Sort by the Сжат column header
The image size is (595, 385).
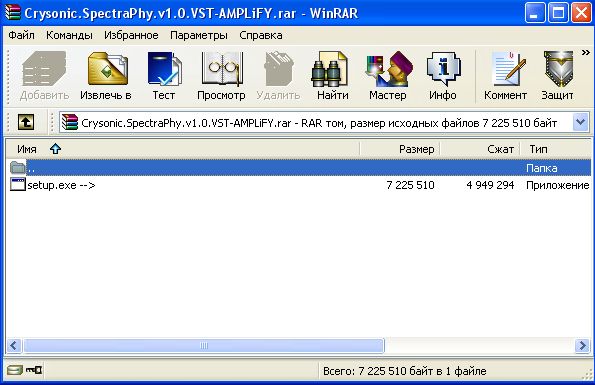pyautogui.click(x=480, y=149)
